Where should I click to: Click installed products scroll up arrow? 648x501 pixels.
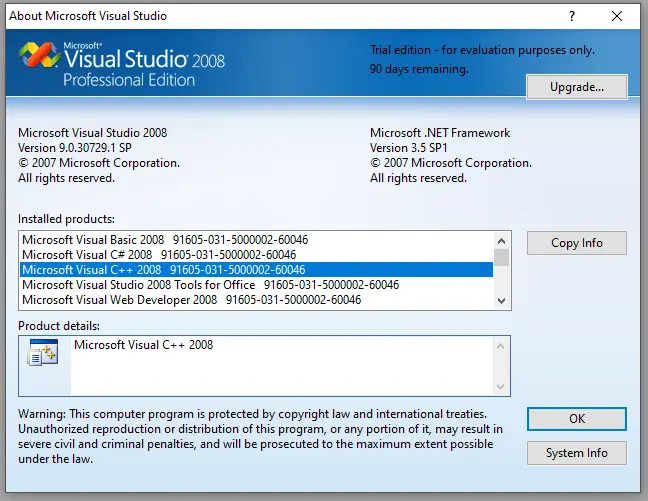(502, 241)
